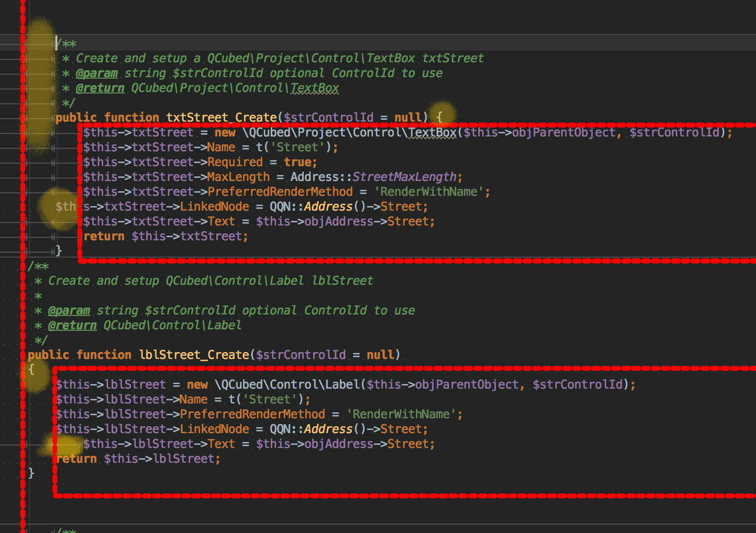Click the opening brace under lblStreet_Create
The image size is (756, 533).
(x=31, y=370)
